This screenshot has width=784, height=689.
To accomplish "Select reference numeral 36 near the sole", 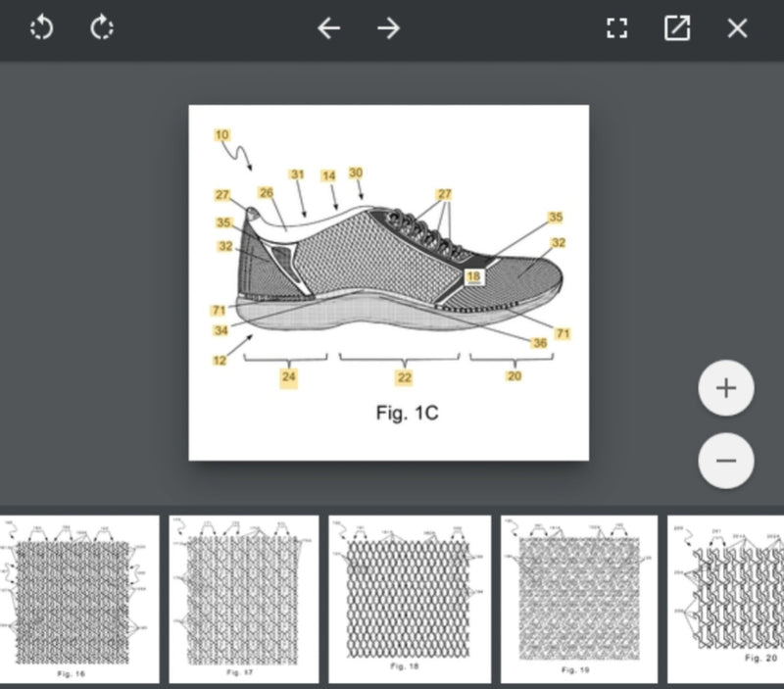I will point(539,342).
